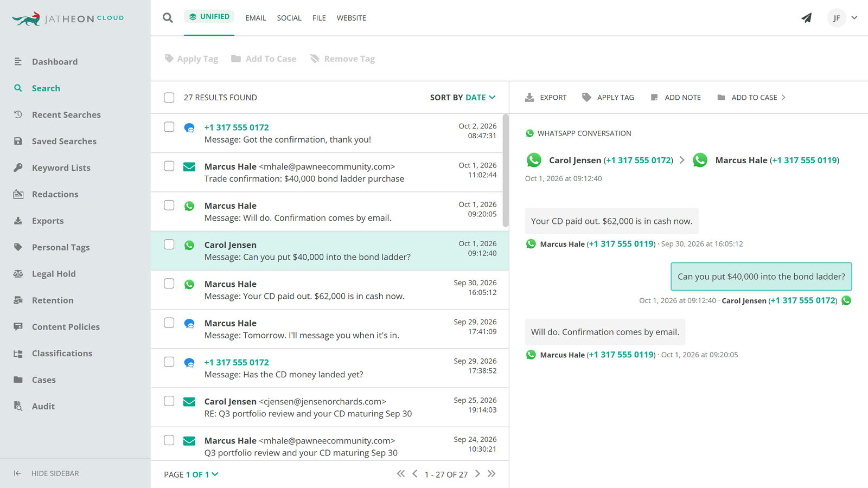The width and height of the screenshot is (868, 488).
Task: Check the 'Will do. Confirmation comes by email' row
Action: click(169, 205)
